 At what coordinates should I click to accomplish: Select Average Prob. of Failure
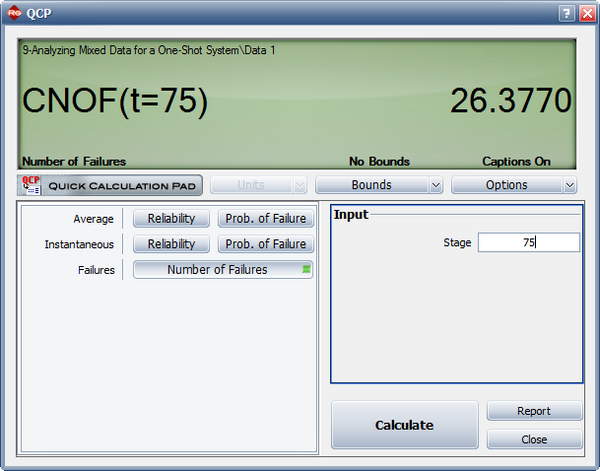click(x=266, y=218)
